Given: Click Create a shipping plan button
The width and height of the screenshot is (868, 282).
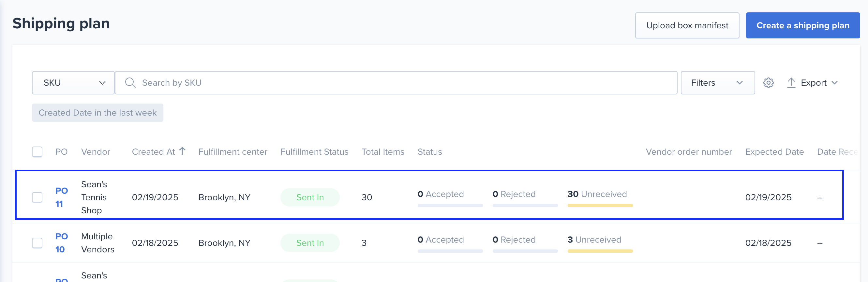Looking at the screenshot, I should (x=803, y=26).
